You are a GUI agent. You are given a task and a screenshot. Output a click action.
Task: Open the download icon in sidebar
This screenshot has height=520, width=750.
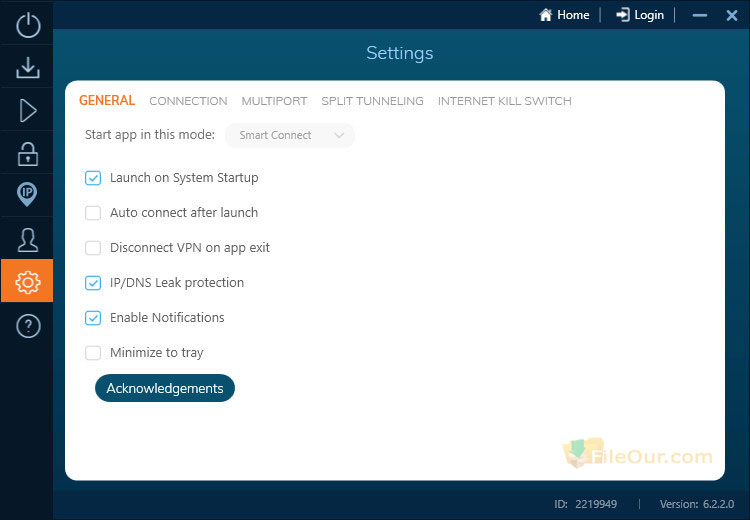tap(28, 67)
